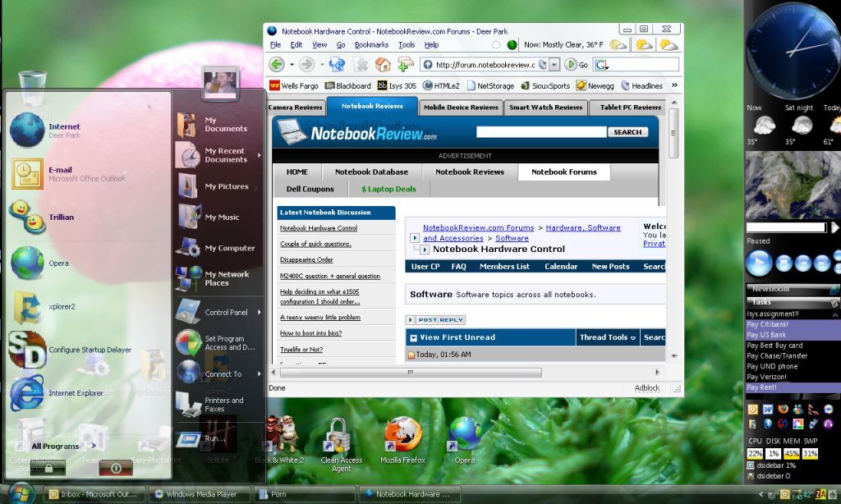The height and width of the screenshot is (504, 841).
Task: Open the Tools menu in the browser
Action: (x=406, y=45)
